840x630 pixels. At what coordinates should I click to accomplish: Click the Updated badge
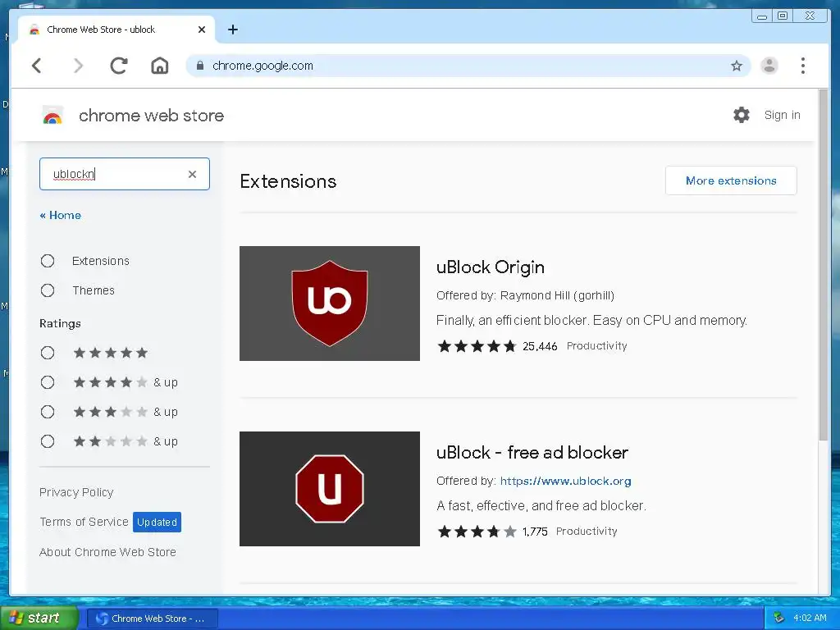click(157, 523)
